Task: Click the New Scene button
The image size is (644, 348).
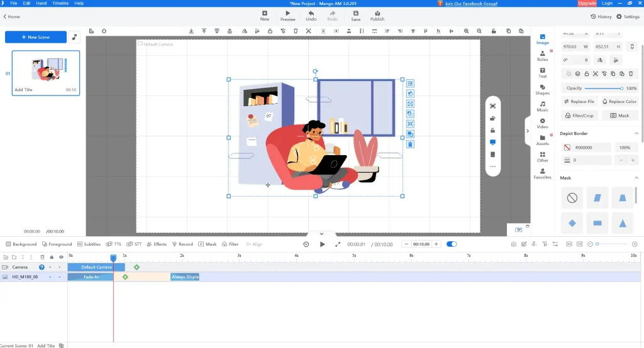Action: tap(36, 37)
